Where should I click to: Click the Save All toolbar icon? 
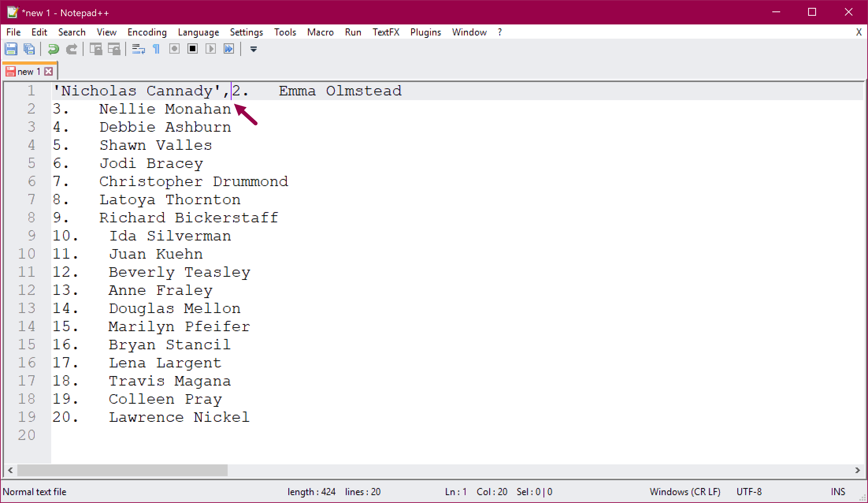pos(29,49)
